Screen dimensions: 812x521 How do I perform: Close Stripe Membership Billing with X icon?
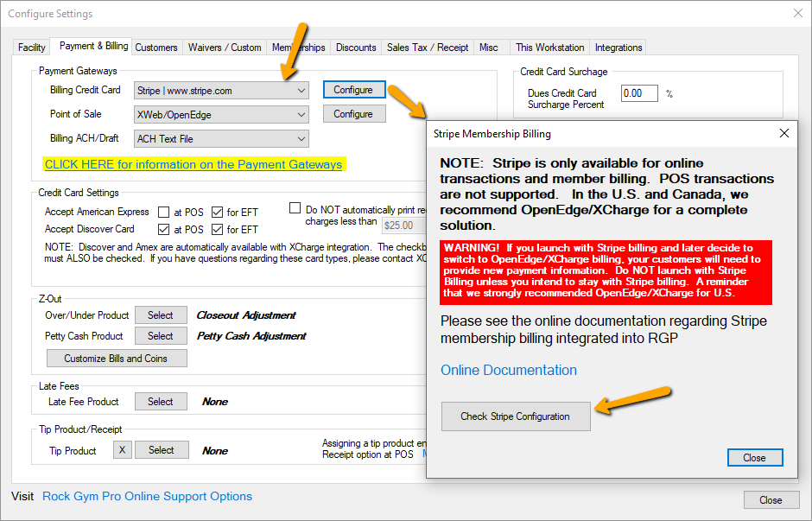coord(784,134)
